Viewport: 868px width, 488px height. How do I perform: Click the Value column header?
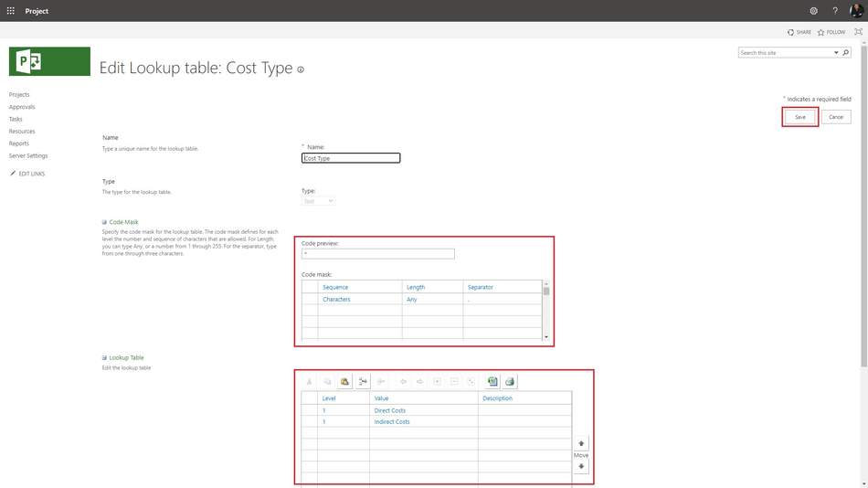(423, 398)
